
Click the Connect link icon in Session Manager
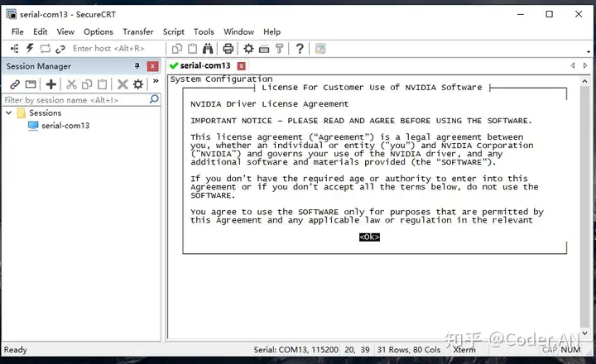15,84
